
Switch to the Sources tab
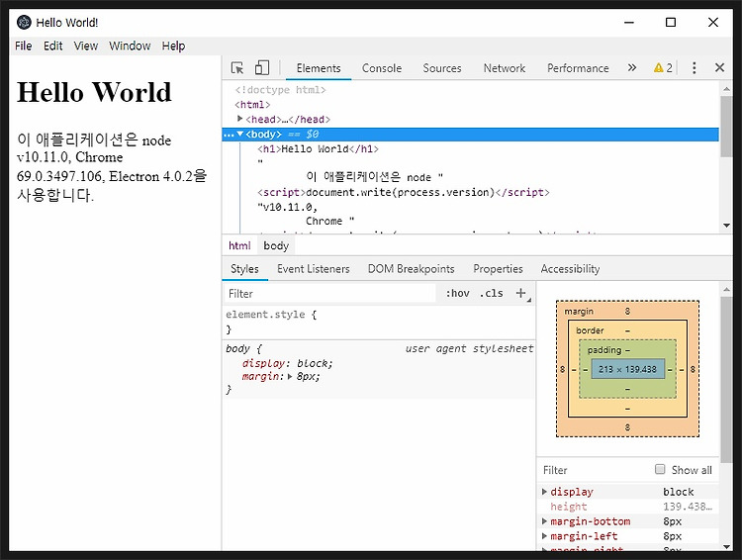click(442, 68)
